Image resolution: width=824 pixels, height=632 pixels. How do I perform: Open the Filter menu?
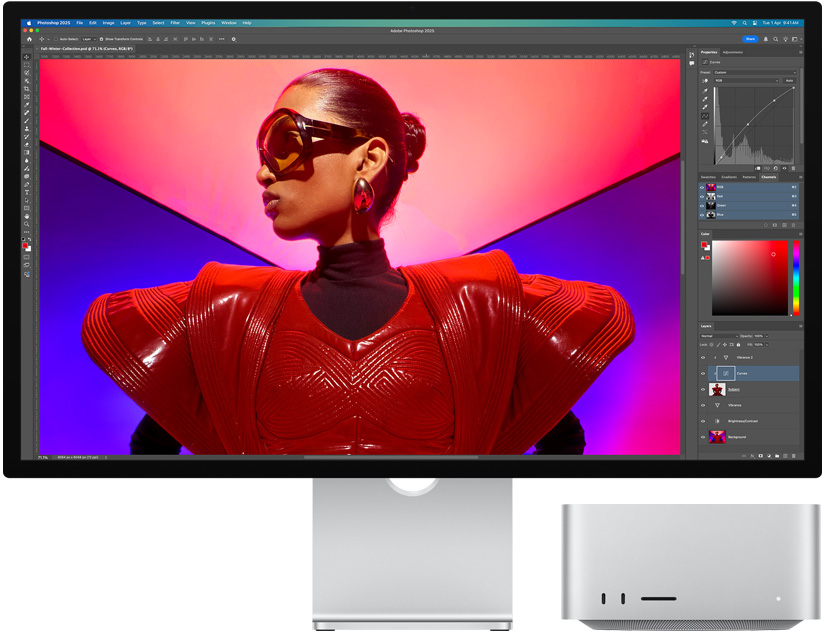point(175,20)
